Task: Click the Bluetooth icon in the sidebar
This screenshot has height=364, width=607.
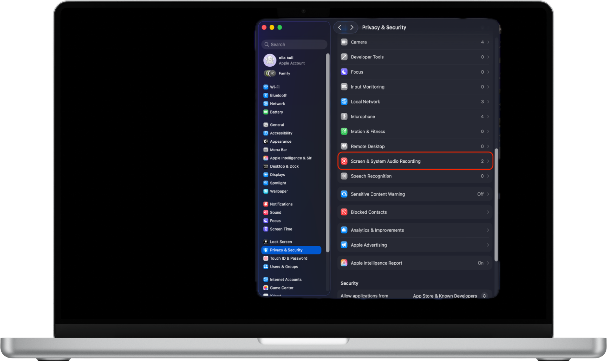Action: [x=266, y=95]
